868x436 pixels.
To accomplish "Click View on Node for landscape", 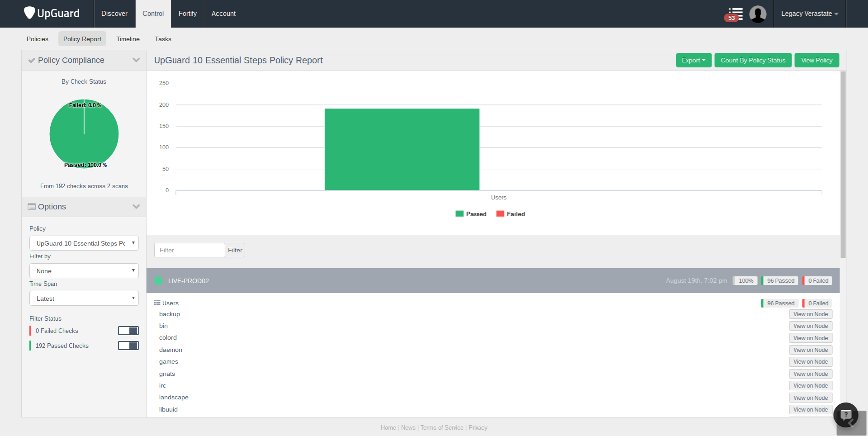I will 811,398.
